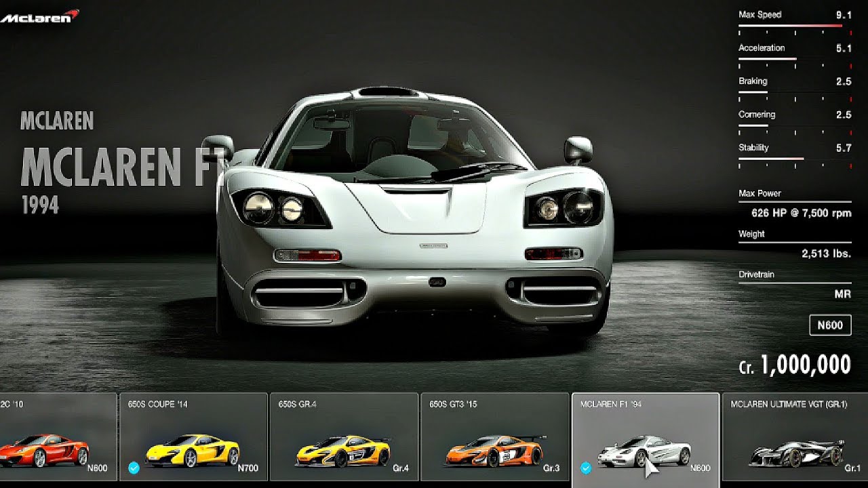The height and width of the screenshot is (488, 868).
Task: Click the Max Power label
Action: pos(759,193)
